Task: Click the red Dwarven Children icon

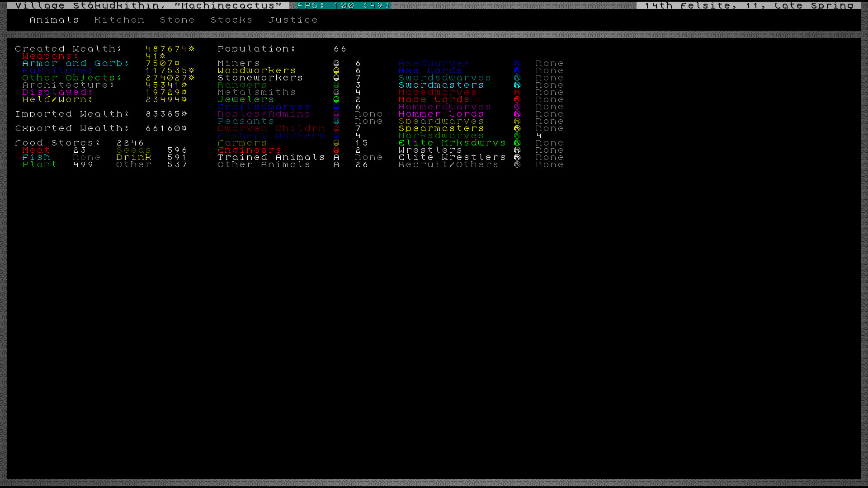Action: tap(336, 128)
